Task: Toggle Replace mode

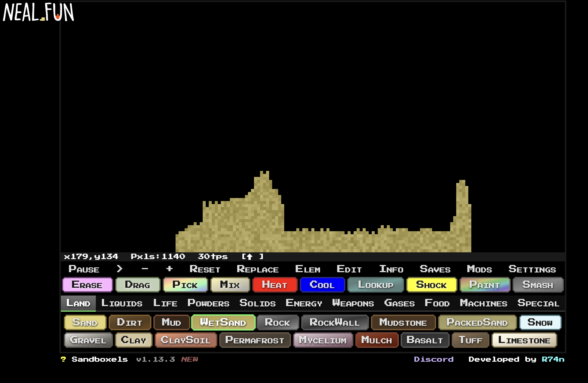Action: click(x=258, y=269)
